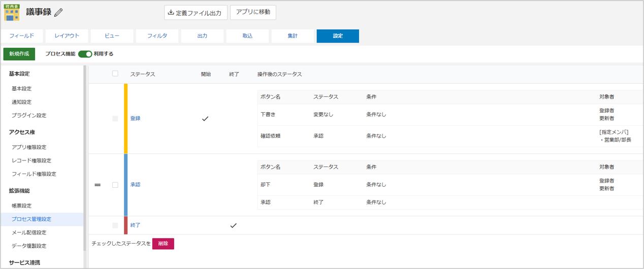Image resolution: width=644 pixels, height=269 pixels.
Task: Click the 定義ファイル出力 button
Action: 196,13
